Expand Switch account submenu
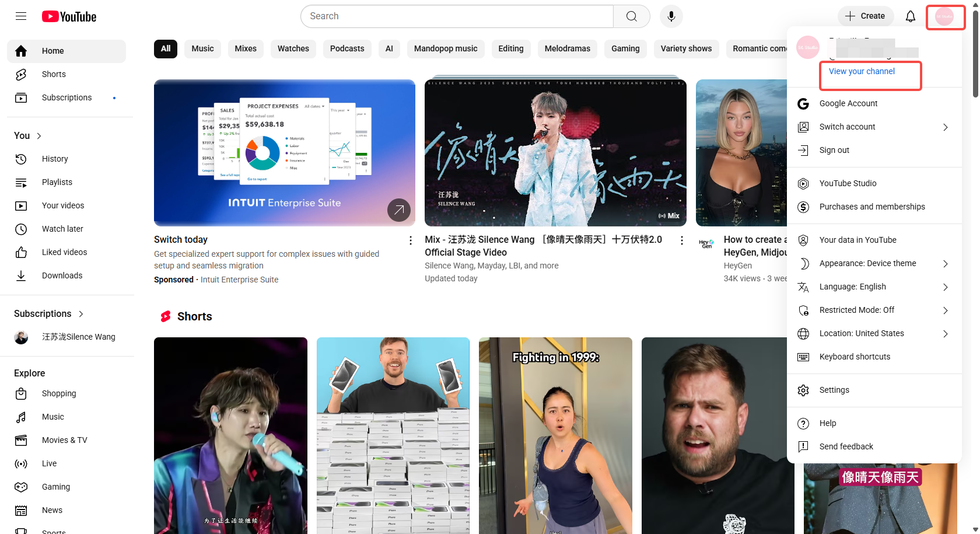The image size is (980, 534). click(x=874, y=127)
